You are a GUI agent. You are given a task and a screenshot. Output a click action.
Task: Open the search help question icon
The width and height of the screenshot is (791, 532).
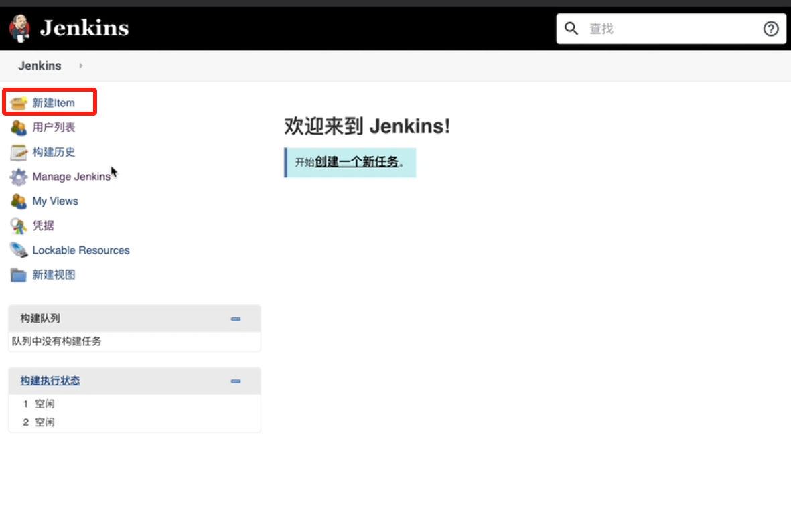pos(771,29)
